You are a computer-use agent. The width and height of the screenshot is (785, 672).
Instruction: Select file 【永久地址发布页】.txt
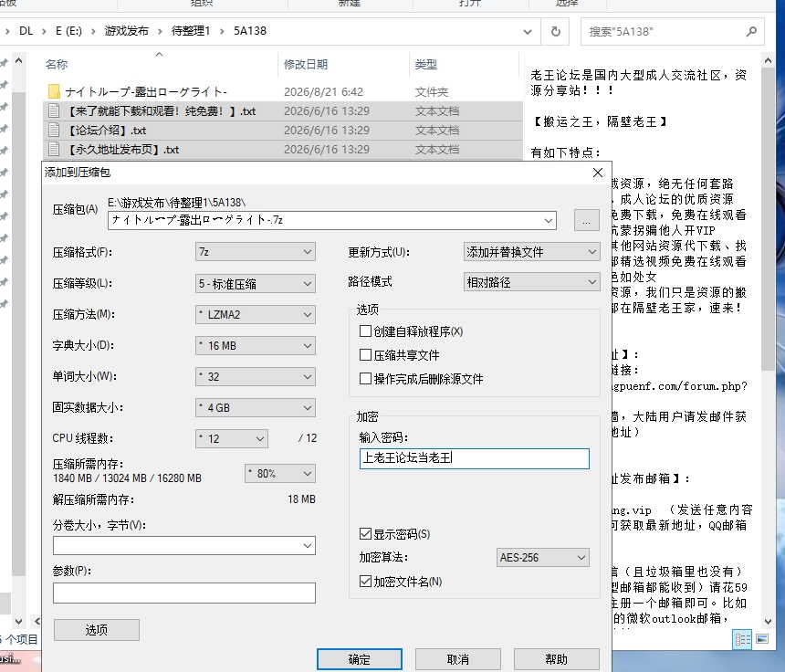(x=283, y=149)
